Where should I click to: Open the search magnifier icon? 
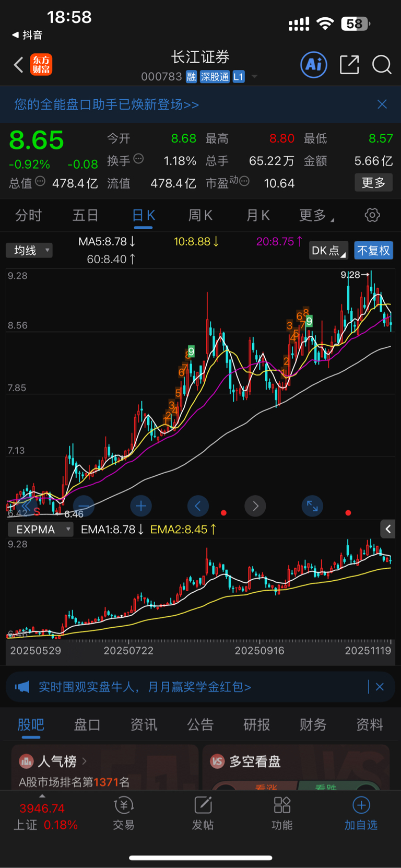pyautogui.click(x=382, y=65)
